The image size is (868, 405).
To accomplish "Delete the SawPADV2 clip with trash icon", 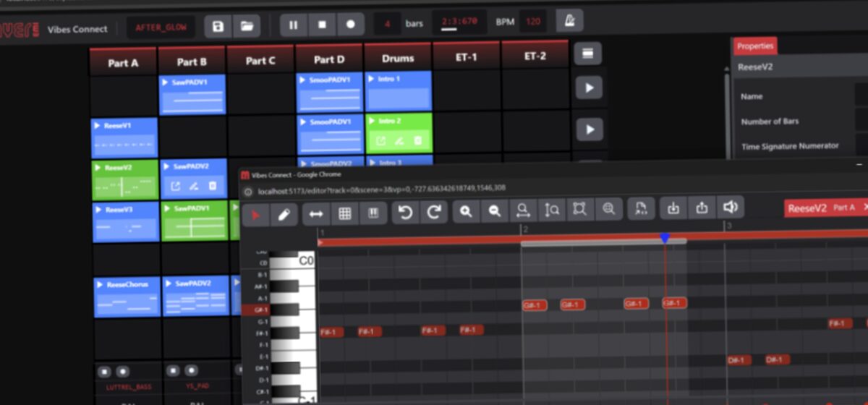I will (213, 186).
